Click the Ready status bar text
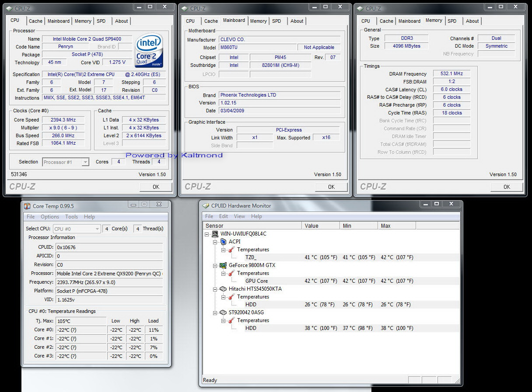Viewport: 532px width, 392px height. coord(210,380)
